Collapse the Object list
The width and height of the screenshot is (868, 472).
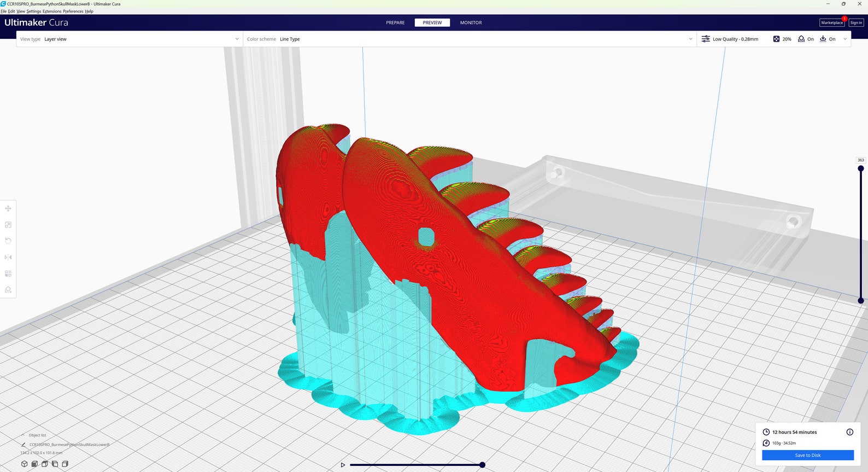pyautogui.click(x=23, y=435)
